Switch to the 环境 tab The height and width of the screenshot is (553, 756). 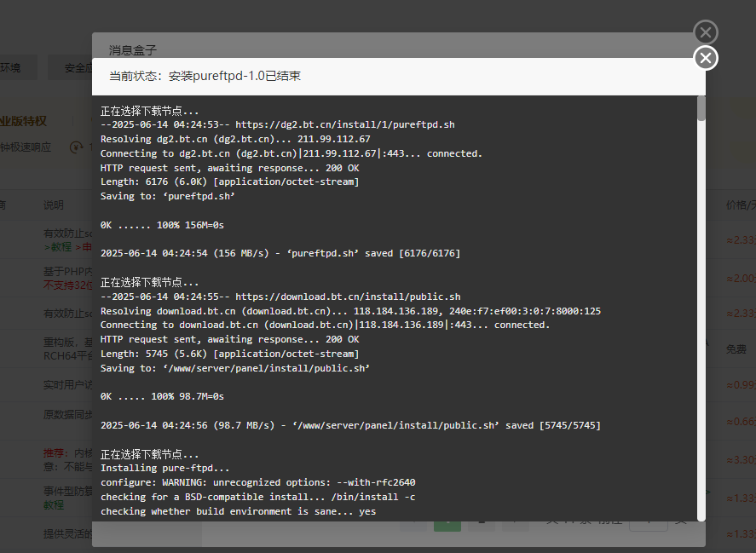point(10,66)
